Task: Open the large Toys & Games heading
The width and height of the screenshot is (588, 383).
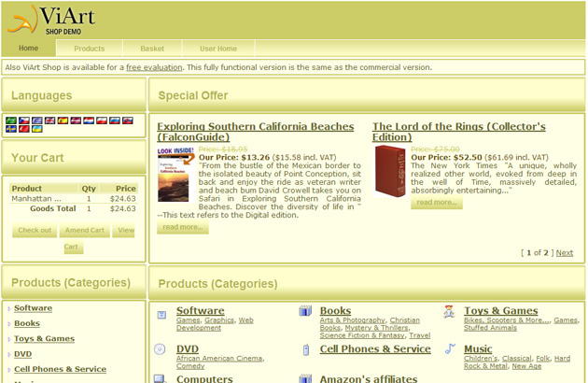Action: click(501, 311)
